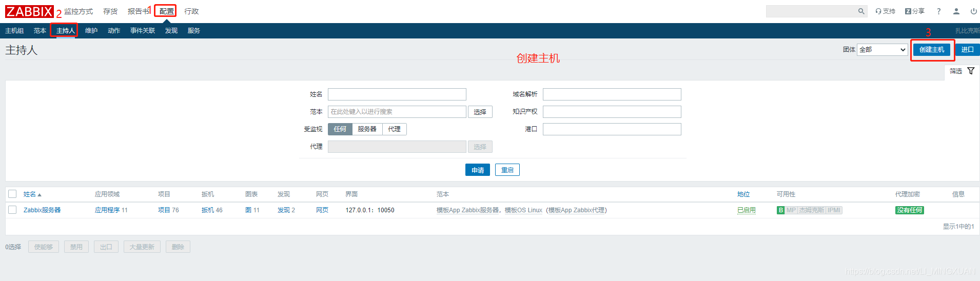Click the search magnifier icon
Screen dimensions: 980x281
(x=861, y=11)
